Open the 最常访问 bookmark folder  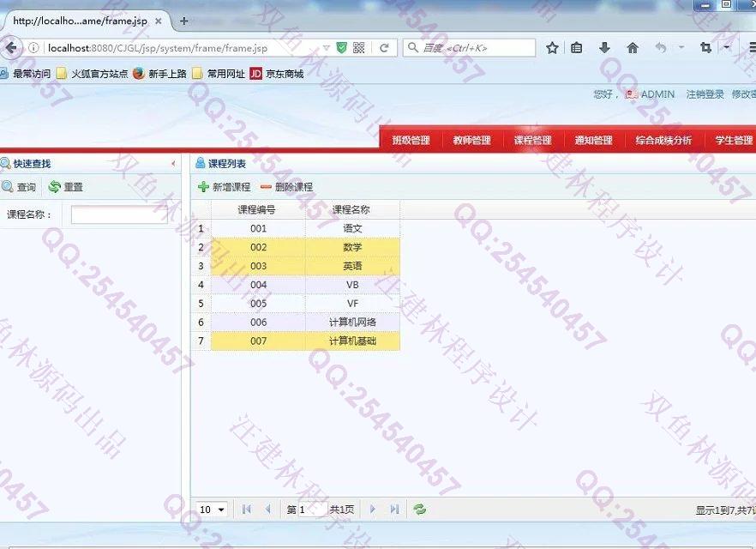click(25, 74)
